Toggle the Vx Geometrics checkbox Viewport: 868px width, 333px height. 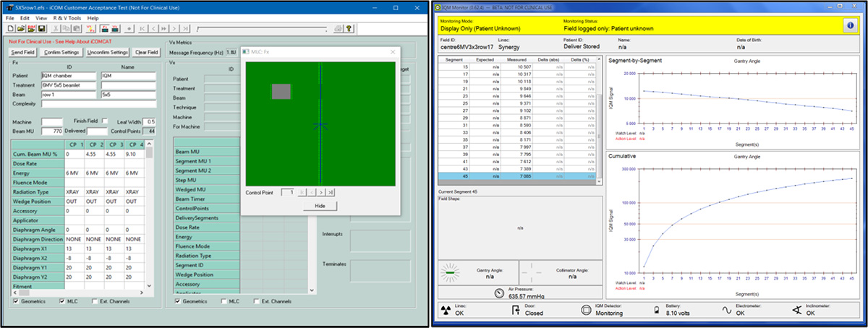tap(177, 300)
